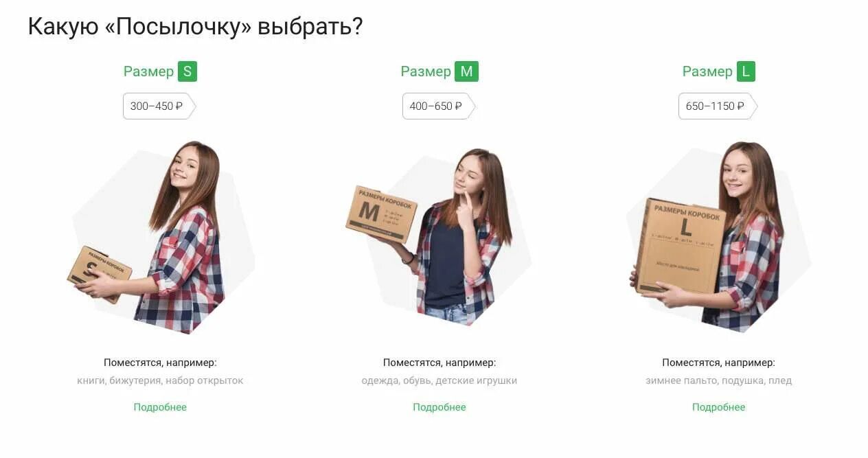
Task: Click text "книги, бижутерия, набор открыток"
Action: pos(160,380)
